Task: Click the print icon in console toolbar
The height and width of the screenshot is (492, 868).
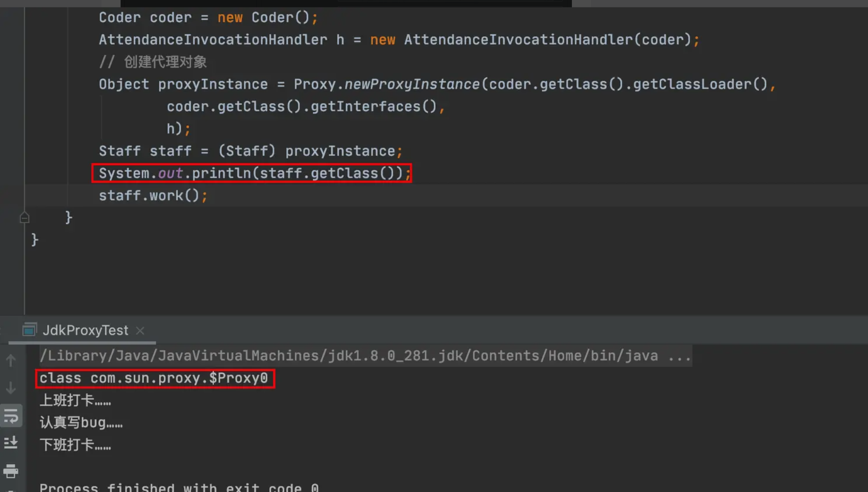Action: [x=11, y=471]
